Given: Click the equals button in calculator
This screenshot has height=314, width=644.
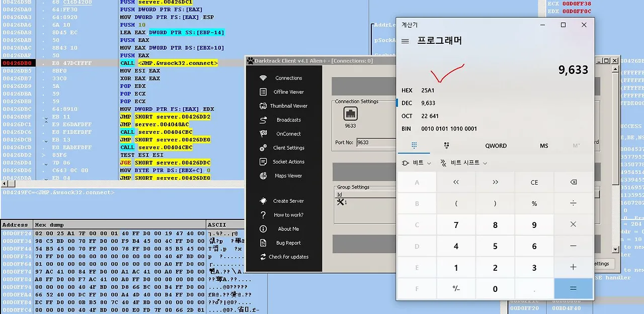Looking at the screenshot, I should (574, 289).
